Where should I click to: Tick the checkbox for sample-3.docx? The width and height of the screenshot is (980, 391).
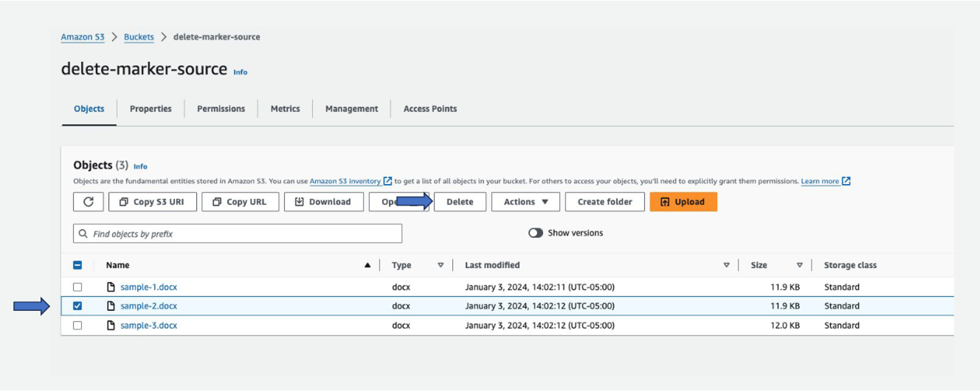tap(78, 325)
